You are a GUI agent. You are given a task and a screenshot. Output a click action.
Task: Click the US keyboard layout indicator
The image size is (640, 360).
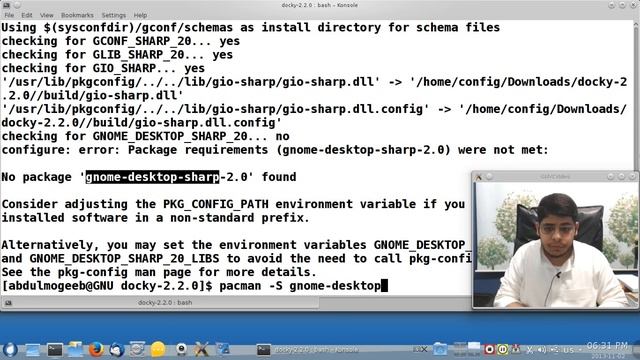[x=569, y=350]
